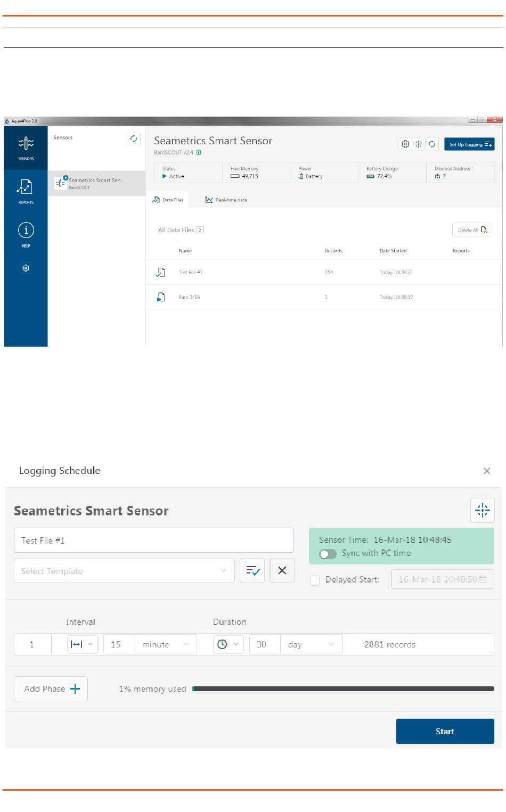Close the Logging Schedule dialog
This screenshot has width=506, height=812.
pyautogui.click(x=486, y=471)
